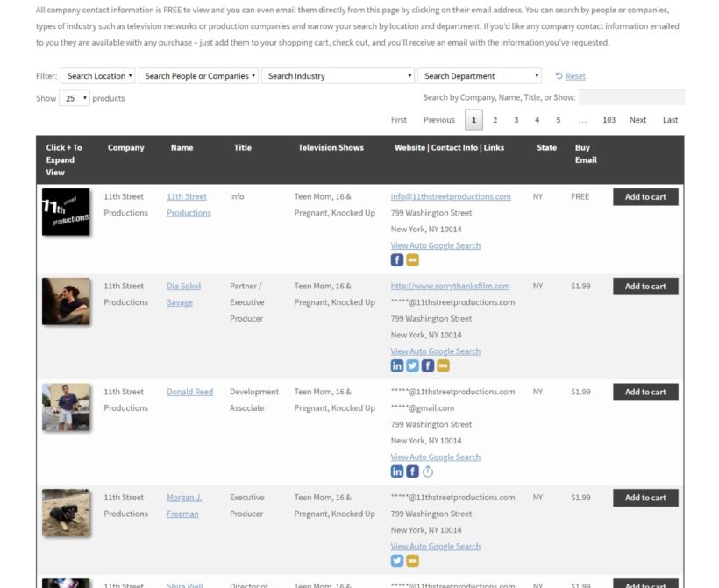The image size is (719, 588).
Task: Open Dia Sokol Savage's Twitter icon
Action: click(412, 365)
